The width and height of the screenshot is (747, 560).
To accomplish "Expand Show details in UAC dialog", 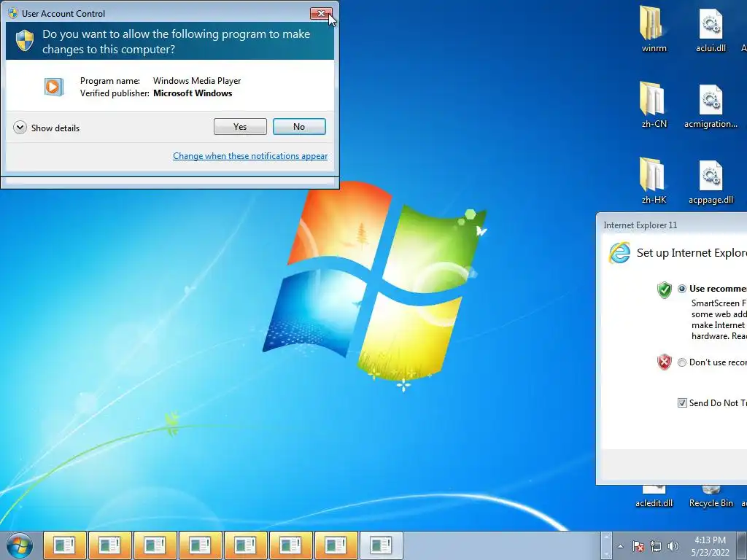I will click(46, 128).
